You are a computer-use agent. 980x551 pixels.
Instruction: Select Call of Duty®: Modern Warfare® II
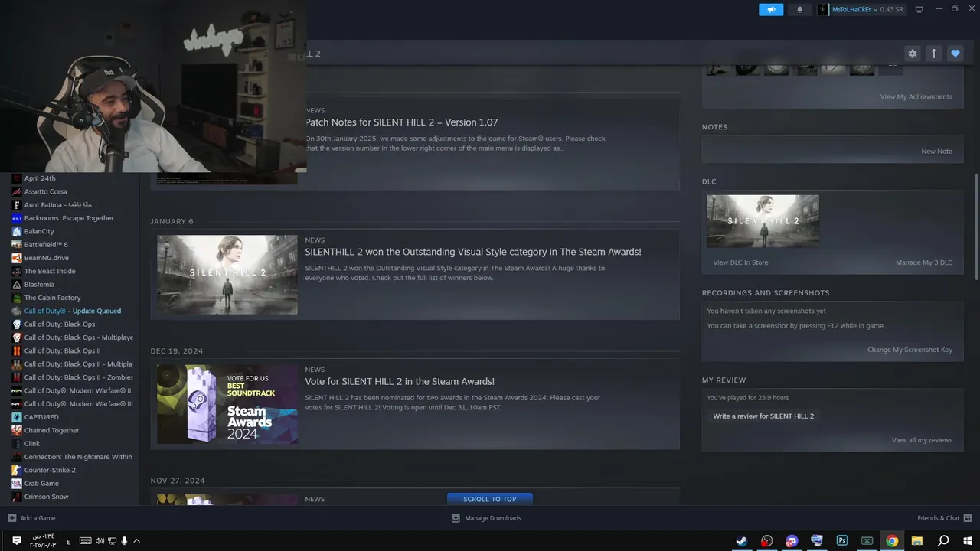(x=77, y=390)
